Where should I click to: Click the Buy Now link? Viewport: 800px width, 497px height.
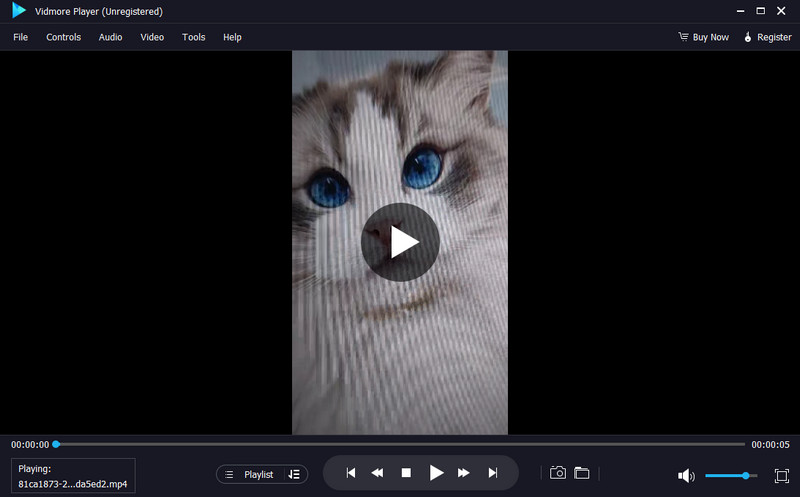(x=703, y=37)
